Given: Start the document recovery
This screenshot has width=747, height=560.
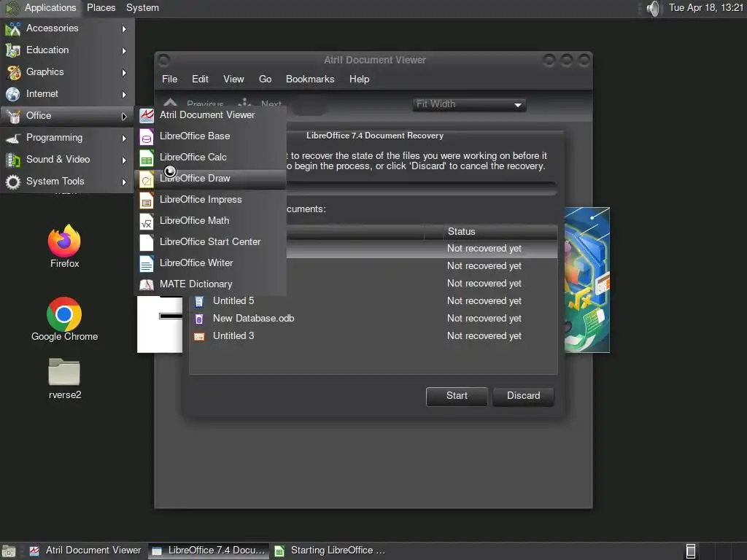Looking at the screenshot, I should click(457, 396).
